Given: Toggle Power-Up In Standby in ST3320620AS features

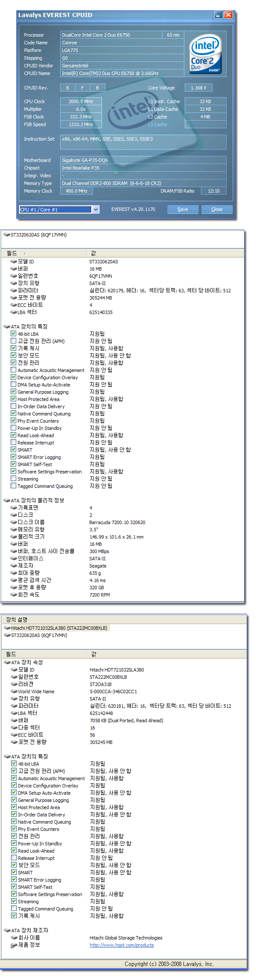Looking at the screenshot, I should (x=14, y=428).
